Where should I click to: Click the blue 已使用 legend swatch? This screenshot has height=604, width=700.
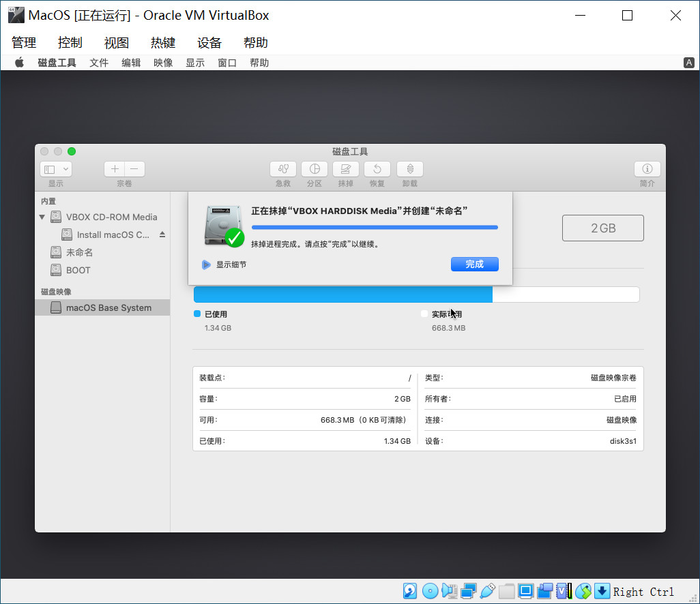pos(197,314)
